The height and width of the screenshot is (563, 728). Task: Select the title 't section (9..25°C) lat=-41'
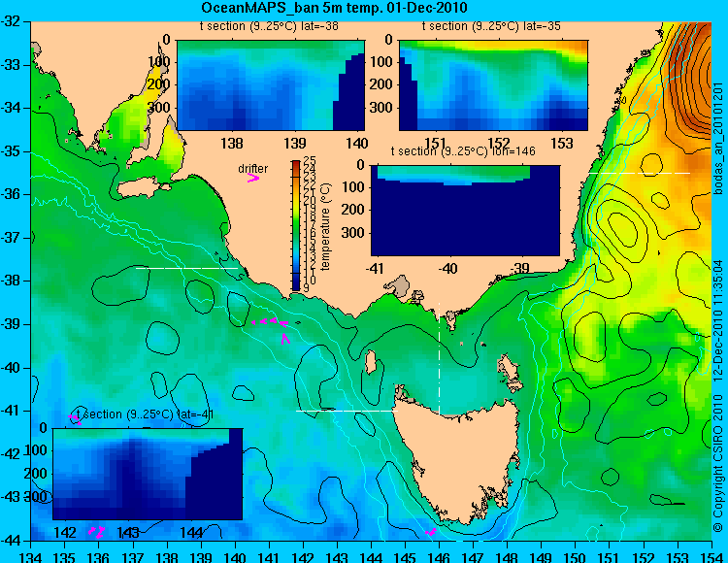click(145, 414)
